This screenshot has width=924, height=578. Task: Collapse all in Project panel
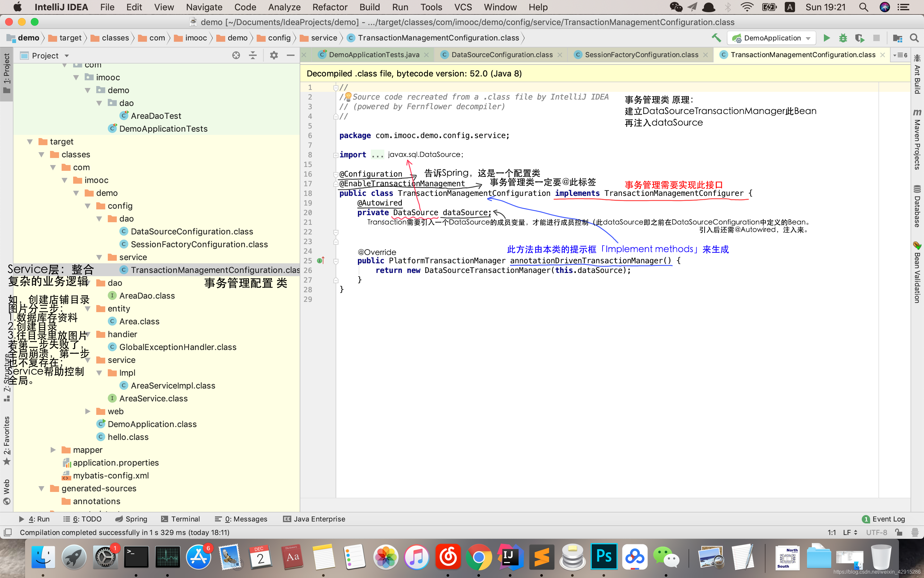coord(253,56)
